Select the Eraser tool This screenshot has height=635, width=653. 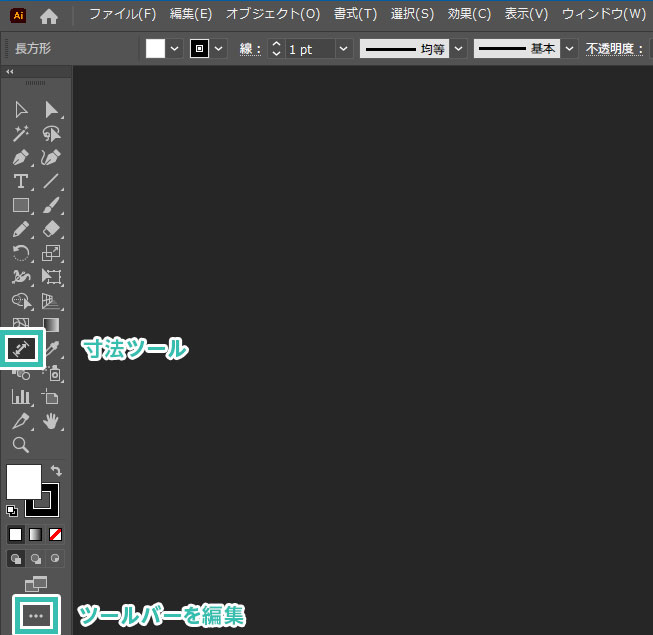coord(51,229)
